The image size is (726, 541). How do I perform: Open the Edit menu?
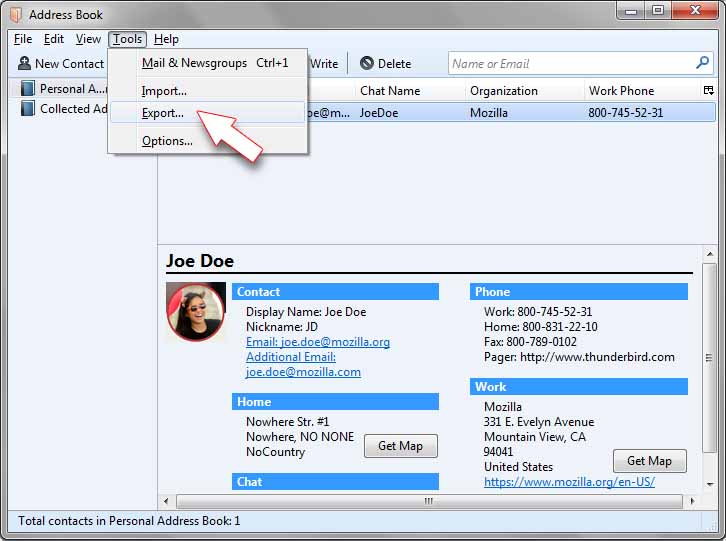tap(54, 39)
